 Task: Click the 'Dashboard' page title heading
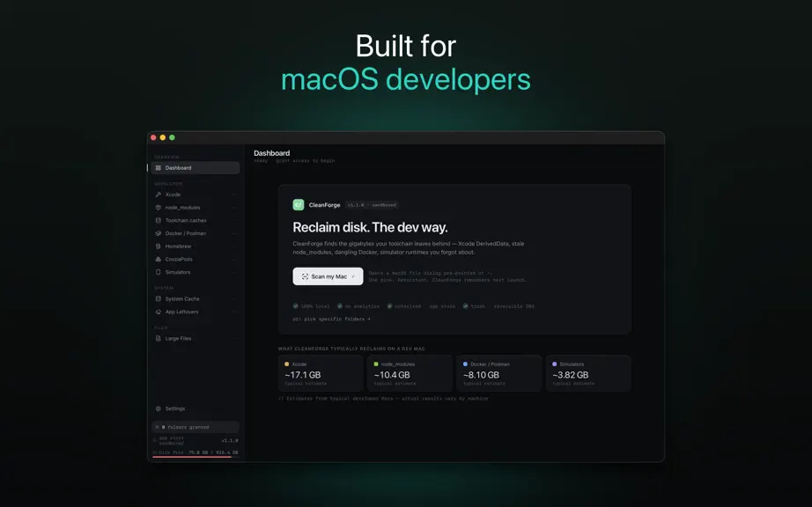272,153
